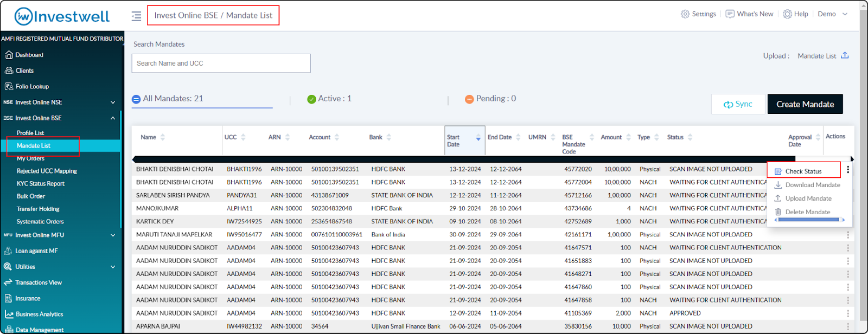This screenshot has width=868, height=334.
Task: Click the Mandate List upload icon
Action: coord(845,55)
